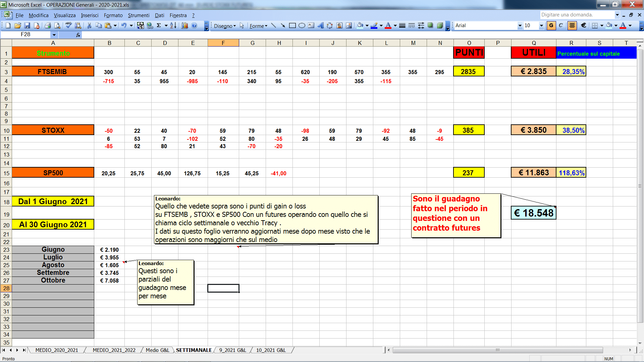Apply 3-D style from the drawing toolbar
644x362 pixels.
440,25
